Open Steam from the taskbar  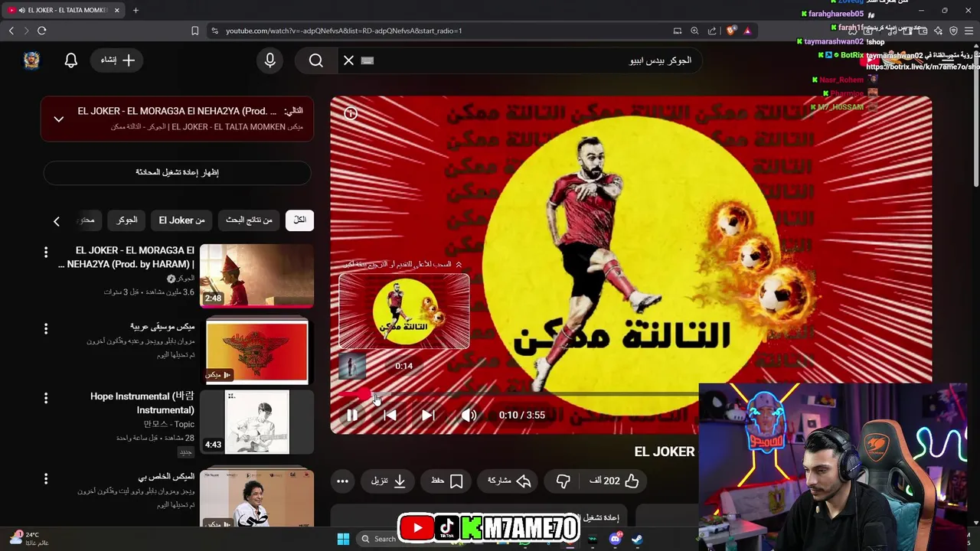pos(637,539)
